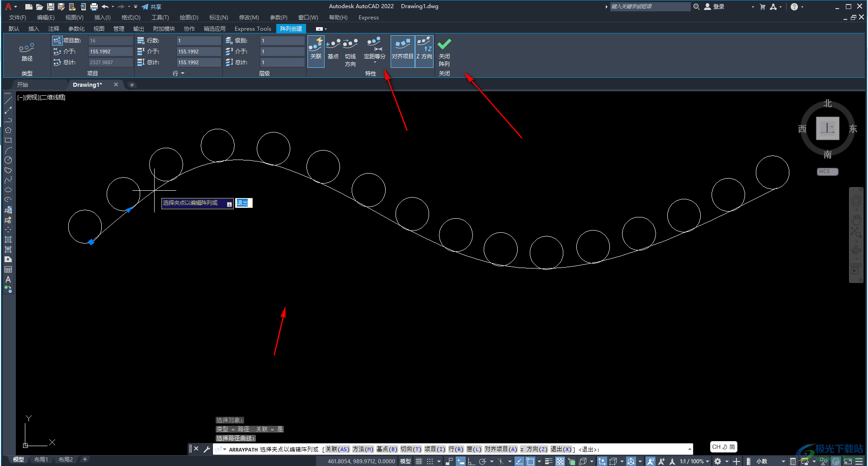Select the Line tool in left toolbar
This screenshot has height=466, width=868.
pos(8,100)
